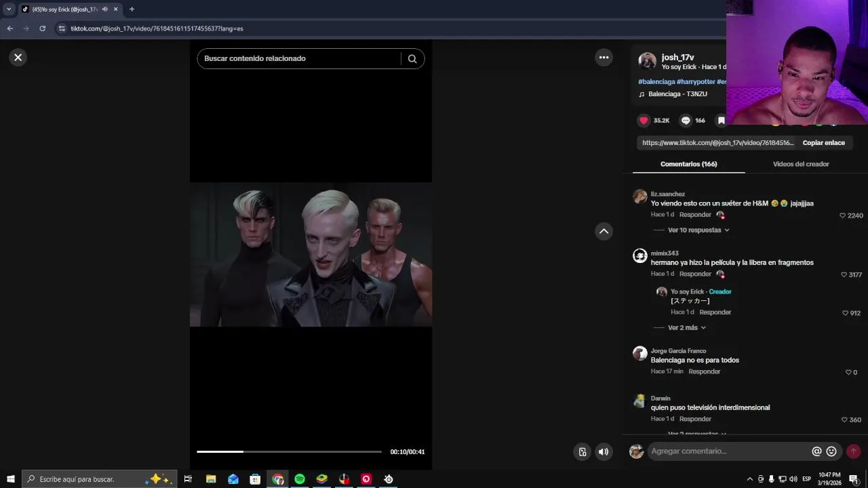868x488 pixels.
Task: Save video with bookmark icon
Action: click(x=722, y=121)
